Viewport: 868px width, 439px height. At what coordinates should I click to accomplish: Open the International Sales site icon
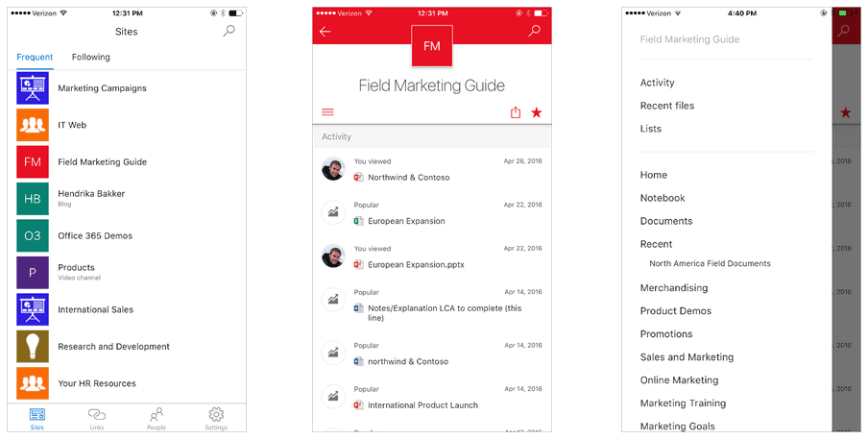33,309
